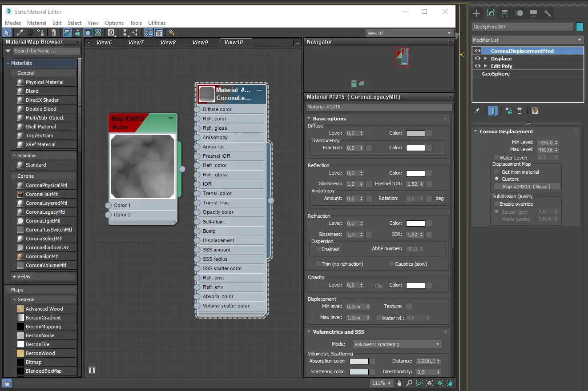The width and height of the screenshot is (588, 391).
Task: Click the Pin Stack icon below modifier stack
Action: tap(477, 111)
